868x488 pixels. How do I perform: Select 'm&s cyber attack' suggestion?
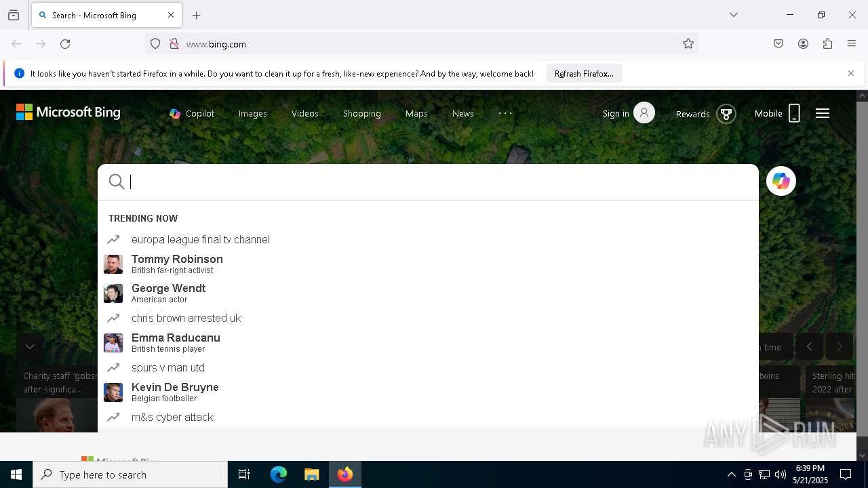coord(428,417)
